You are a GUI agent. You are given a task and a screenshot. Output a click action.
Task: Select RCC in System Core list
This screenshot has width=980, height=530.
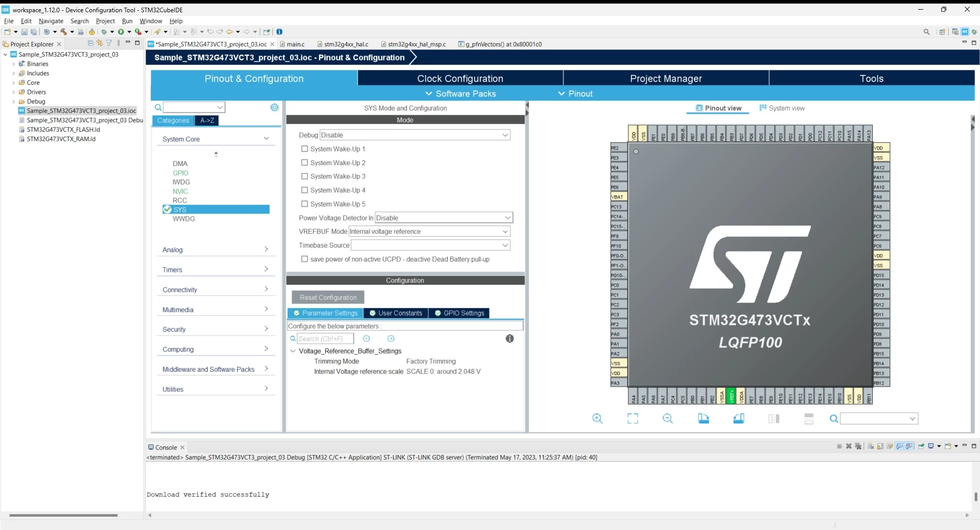[x=180, y=200]
